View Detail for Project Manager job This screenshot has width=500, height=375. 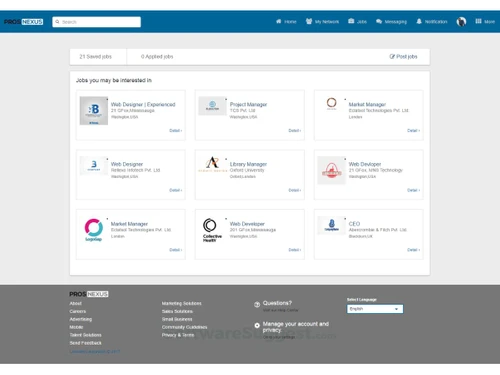coord(295,131)
